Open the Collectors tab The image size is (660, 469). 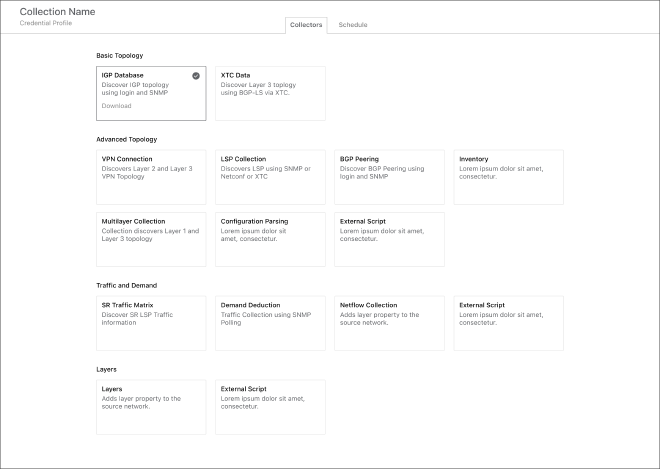click(x=306, y=25)
